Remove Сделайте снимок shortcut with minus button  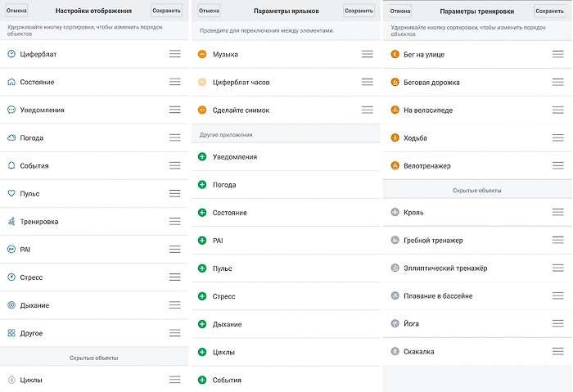[x=202, y=110]
